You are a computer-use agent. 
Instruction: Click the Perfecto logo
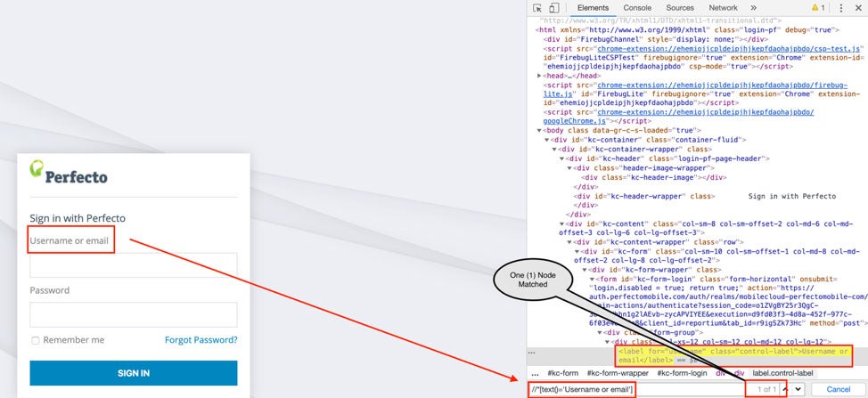pos(69,173)
